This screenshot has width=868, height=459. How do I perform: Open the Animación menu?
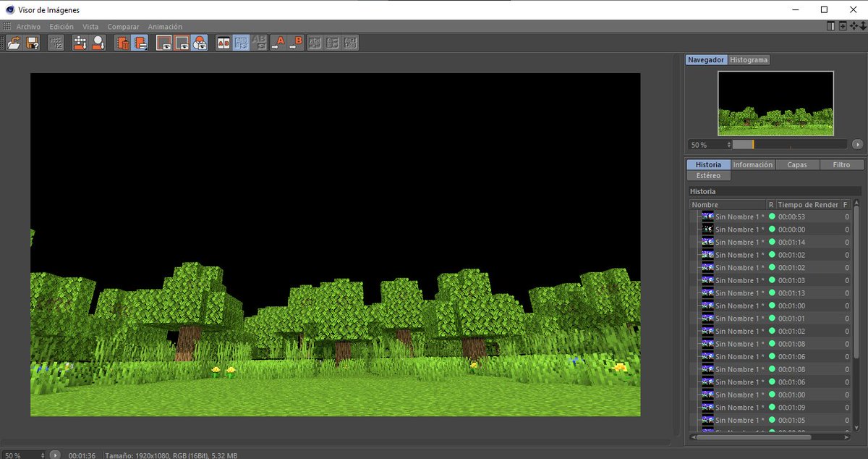click(x=165, y=27)
